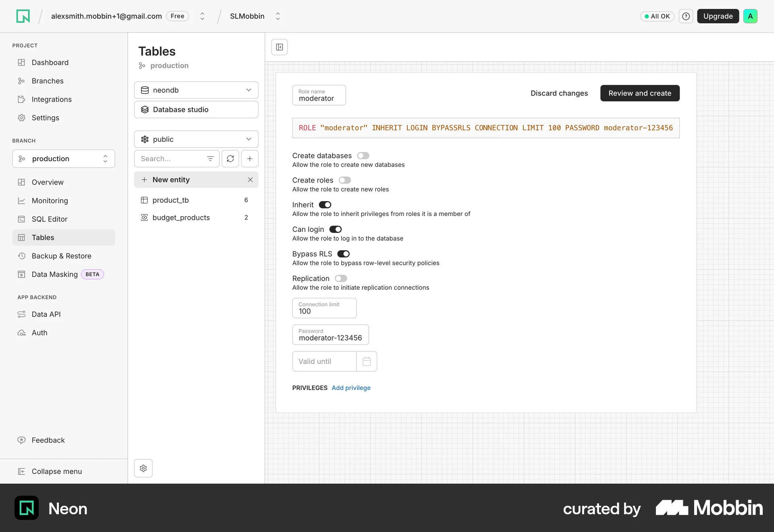Open Monitoring in the sidebar

tap(64, 201)
